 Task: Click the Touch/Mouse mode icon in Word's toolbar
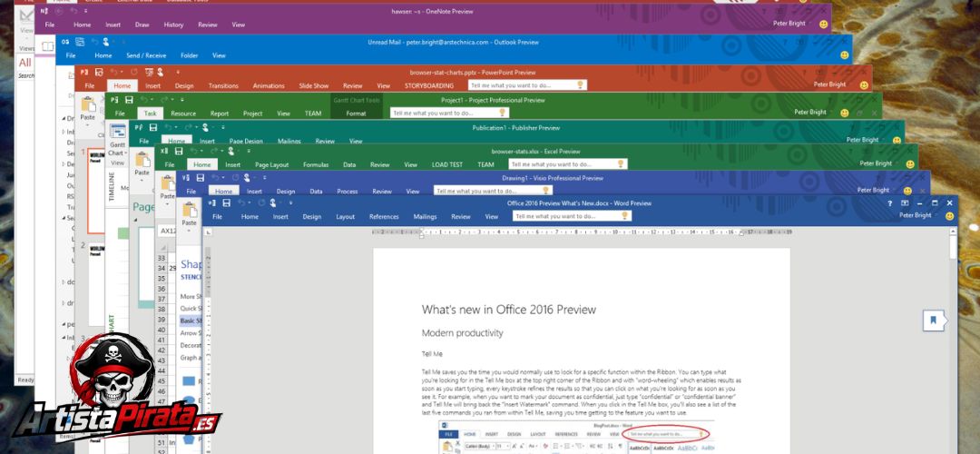point(274,203)
